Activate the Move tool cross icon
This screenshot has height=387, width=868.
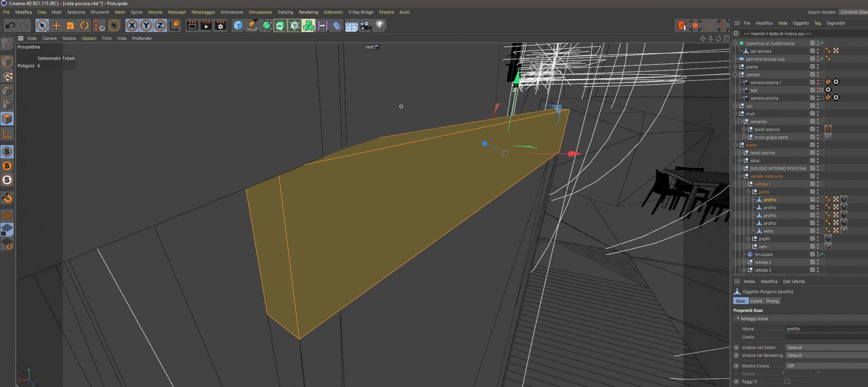(56, 25)
